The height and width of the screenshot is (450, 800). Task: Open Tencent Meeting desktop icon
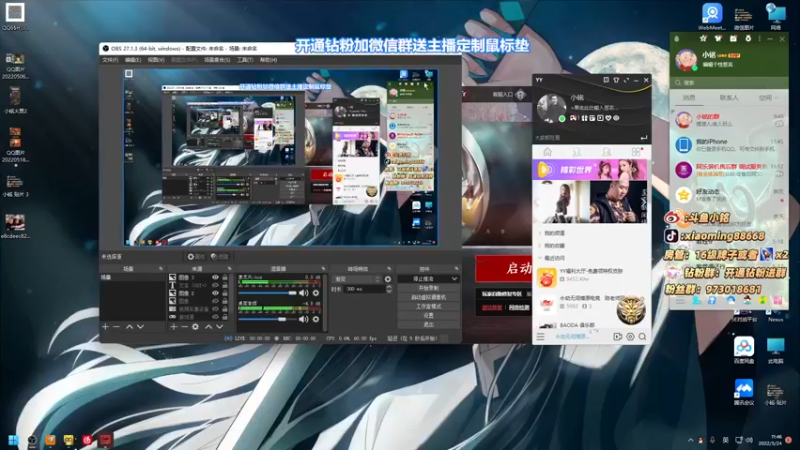pyautogui.click(x=744, y=392)
